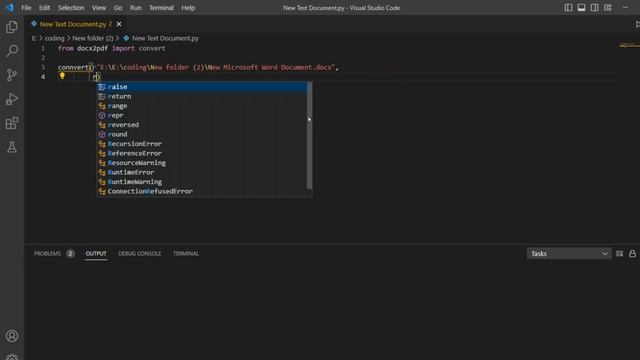Select the range suggestion
640x360 pixels.
pyautogui.click(x=202, y=106)
